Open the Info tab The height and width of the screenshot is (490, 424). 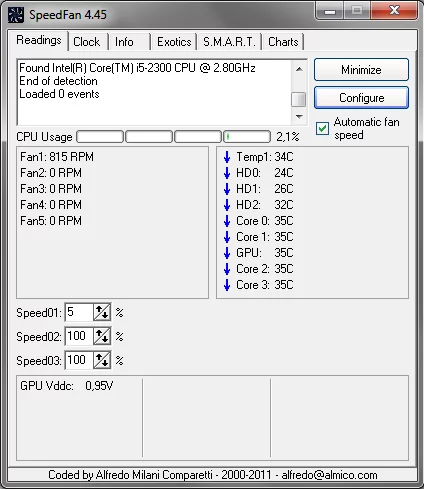(x=130, y=42)
